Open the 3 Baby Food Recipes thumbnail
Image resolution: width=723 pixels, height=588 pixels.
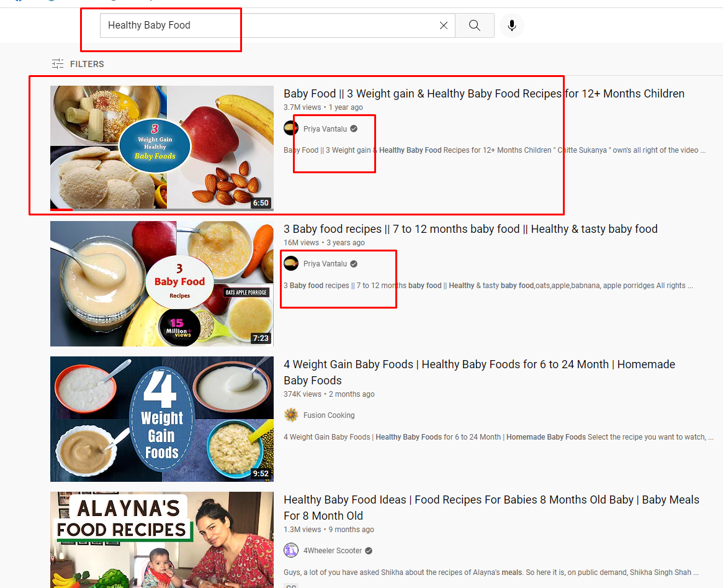click(162, 284)
